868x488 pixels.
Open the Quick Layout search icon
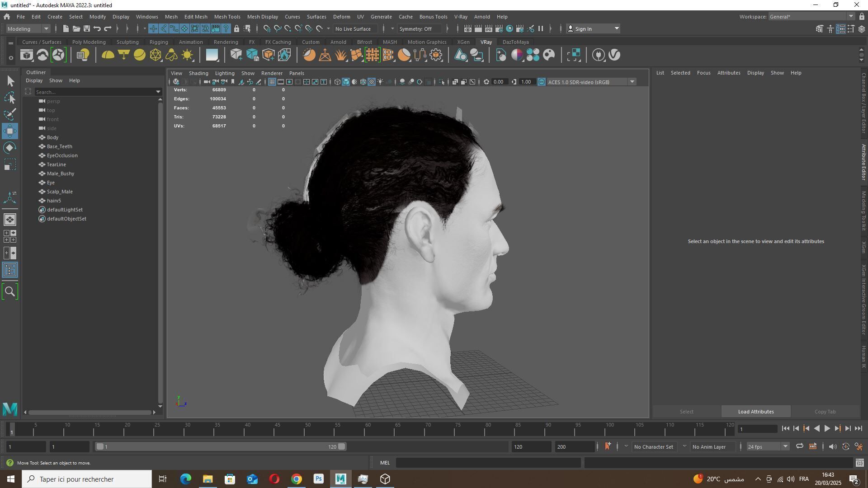10,292
